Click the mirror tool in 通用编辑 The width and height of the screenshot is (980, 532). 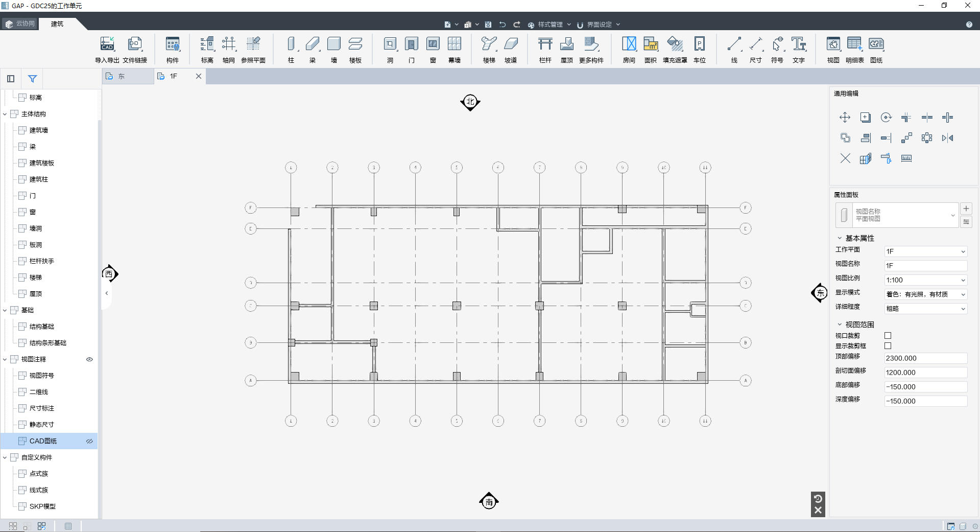pos(947,138)
